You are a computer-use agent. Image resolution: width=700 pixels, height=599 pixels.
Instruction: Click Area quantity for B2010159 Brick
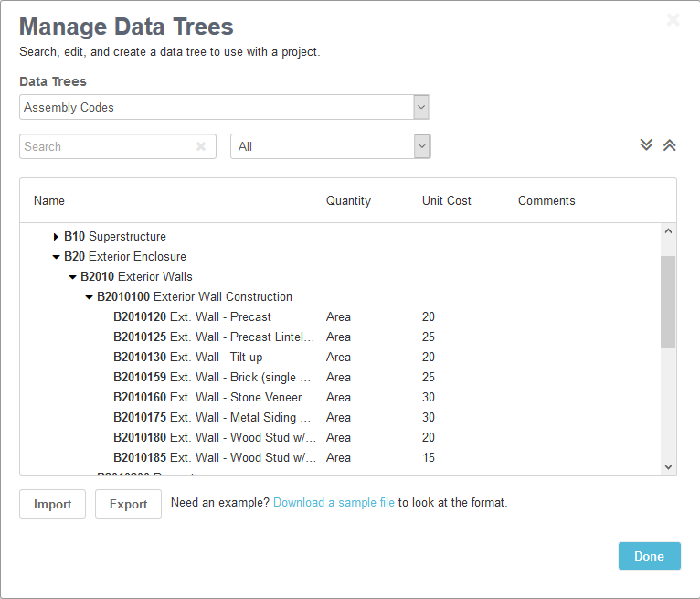[x=338, y=377]
